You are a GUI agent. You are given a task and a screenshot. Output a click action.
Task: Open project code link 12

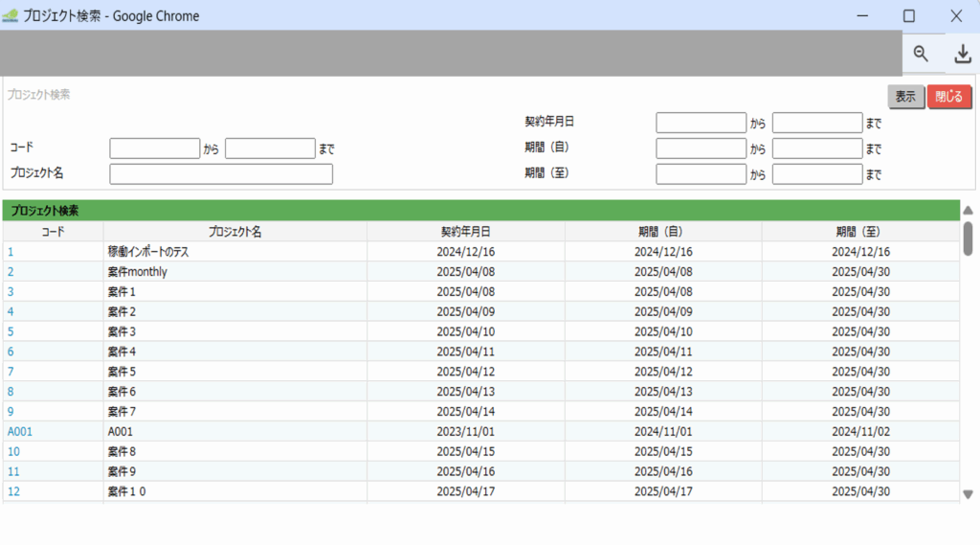13,492
